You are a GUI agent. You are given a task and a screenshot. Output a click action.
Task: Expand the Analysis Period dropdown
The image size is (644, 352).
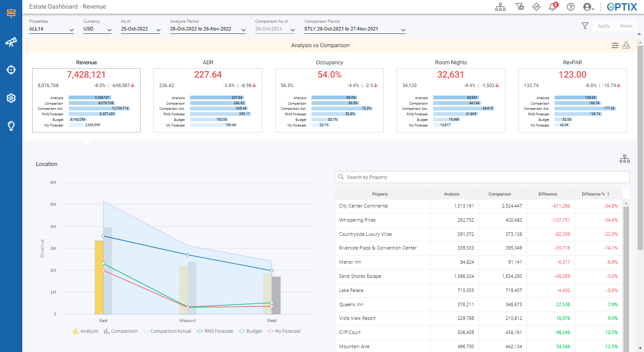coord(208,29)
